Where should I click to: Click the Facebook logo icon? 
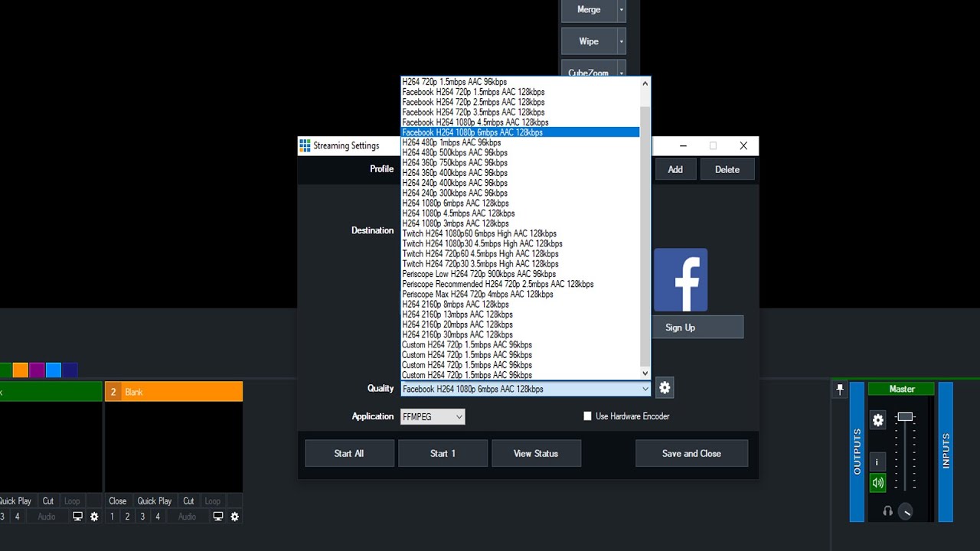[x=681, y=279]
